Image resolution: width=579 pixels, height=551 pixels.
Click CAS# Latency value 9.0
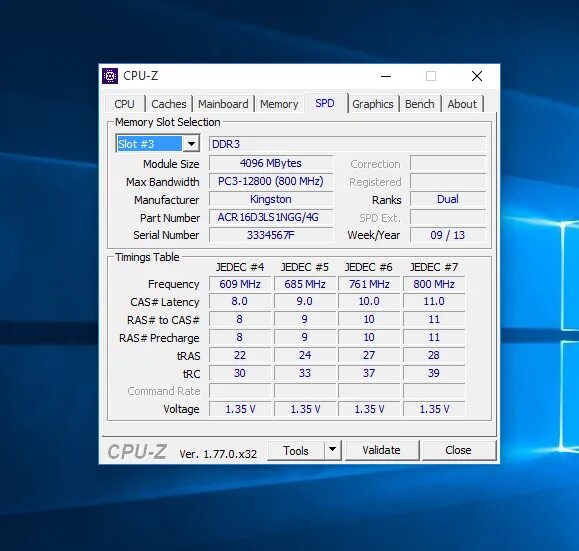tap(305, 301)
